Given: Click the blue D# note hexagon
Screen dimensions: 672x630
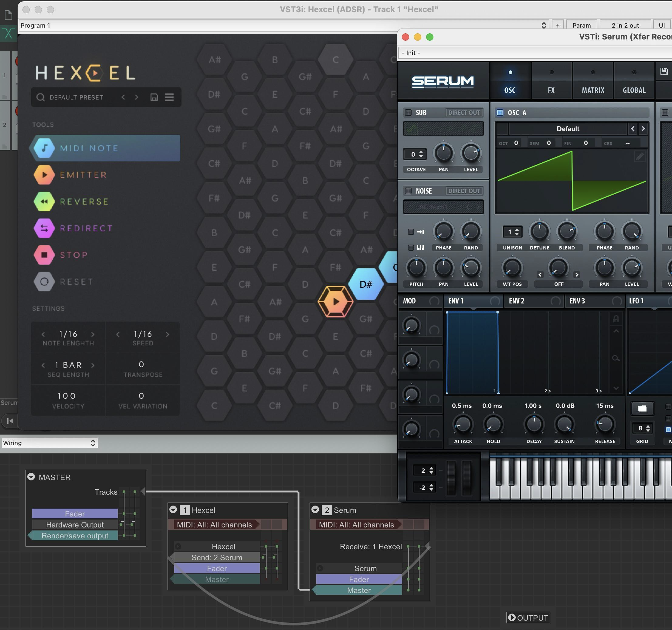Looking at the screenshot, I should [366, 284].
